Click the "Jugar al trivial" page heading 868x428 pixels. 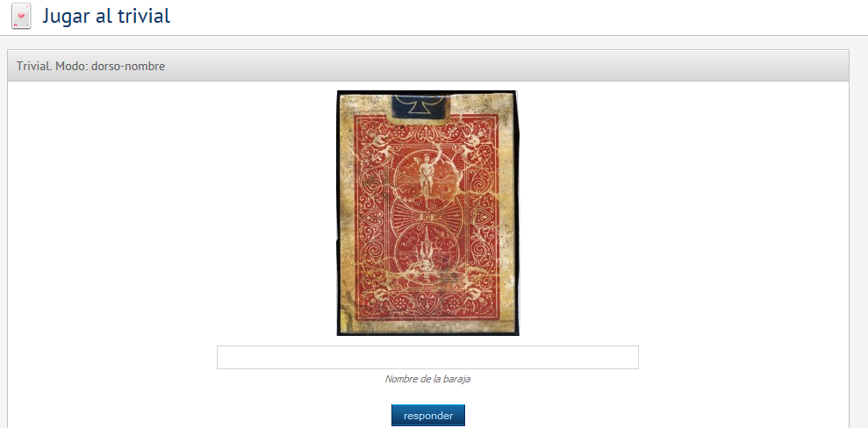point(106,16)
